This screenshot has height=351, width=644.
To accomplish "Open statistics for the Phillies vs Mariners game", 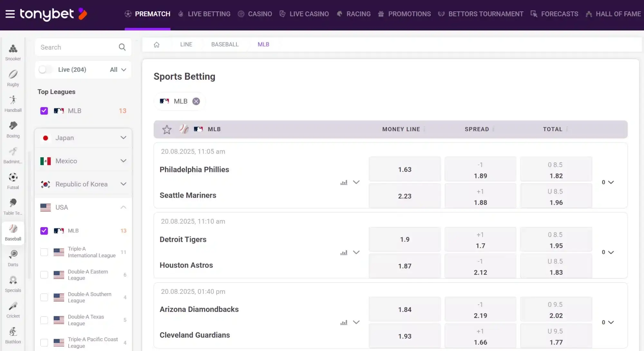I will [x=343, y=182].
